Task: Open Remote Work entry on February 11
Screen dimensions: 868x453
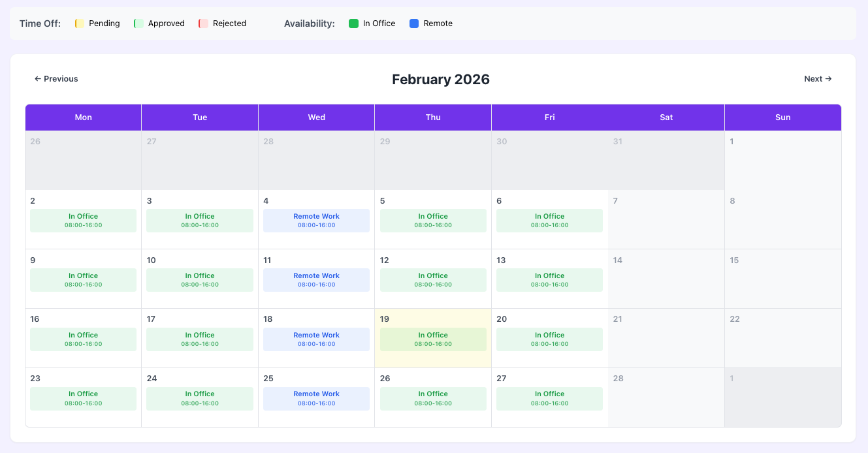Action: click(x=317, y=280)
